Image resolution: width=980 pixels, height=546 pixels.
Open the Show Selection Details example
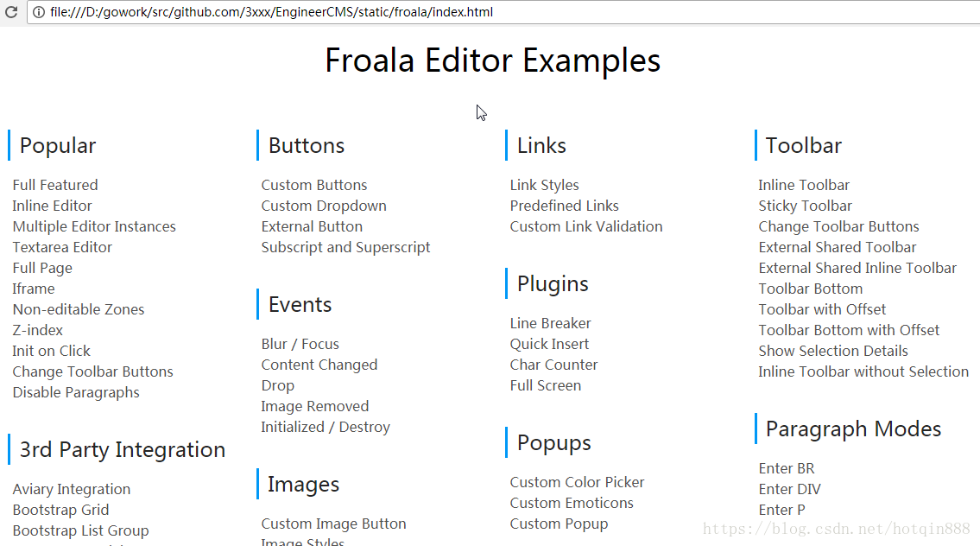833,351
